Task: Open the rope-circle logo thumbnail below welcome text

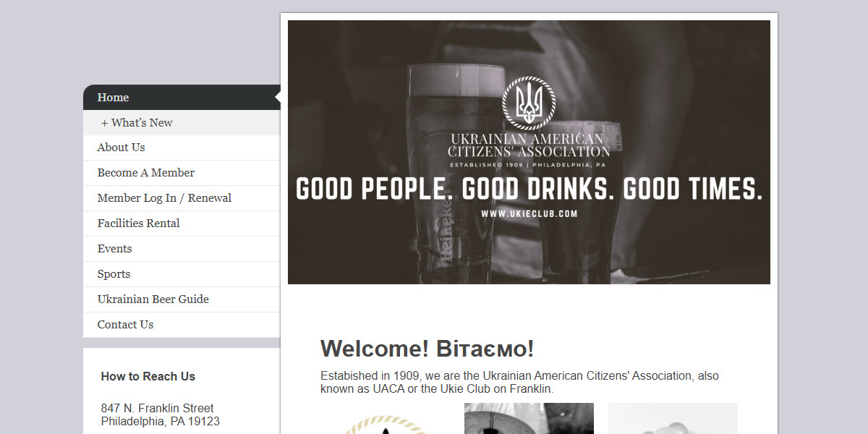Action: 385,424
